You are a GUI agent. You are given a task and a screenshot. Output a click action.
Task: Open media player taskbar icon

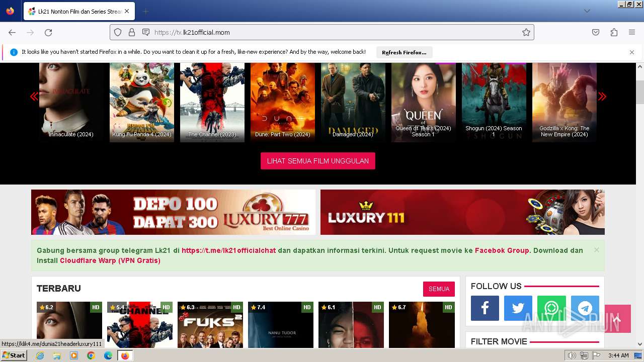point(74,355)
